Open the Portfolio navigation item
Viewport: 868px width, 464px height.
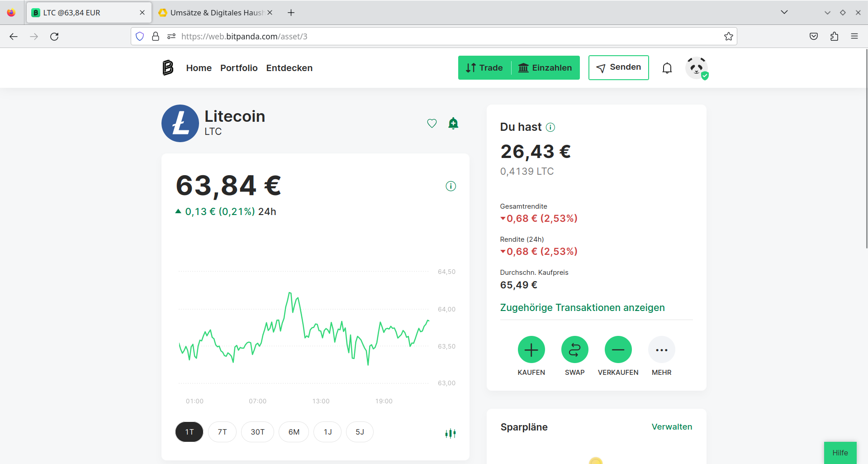click(x=239, y=68)
